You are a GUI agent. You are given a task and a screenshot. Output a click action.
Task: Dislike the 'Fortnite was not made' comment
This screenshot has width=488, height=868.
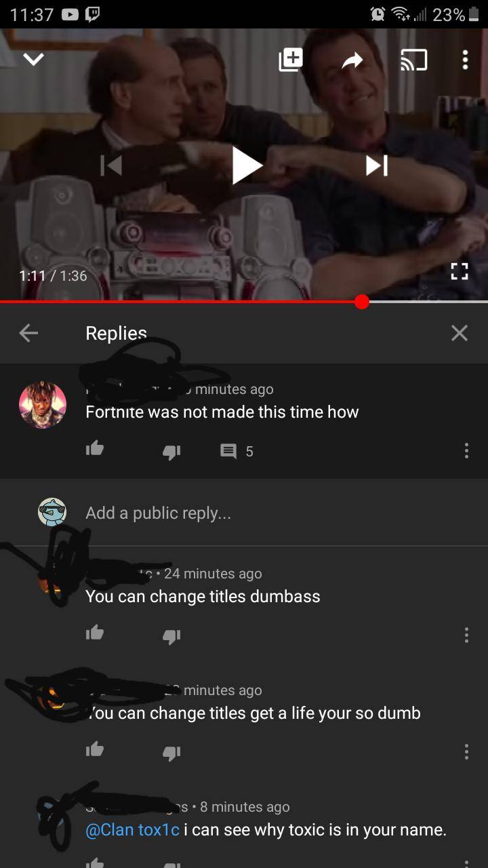(x=171, y=451)
